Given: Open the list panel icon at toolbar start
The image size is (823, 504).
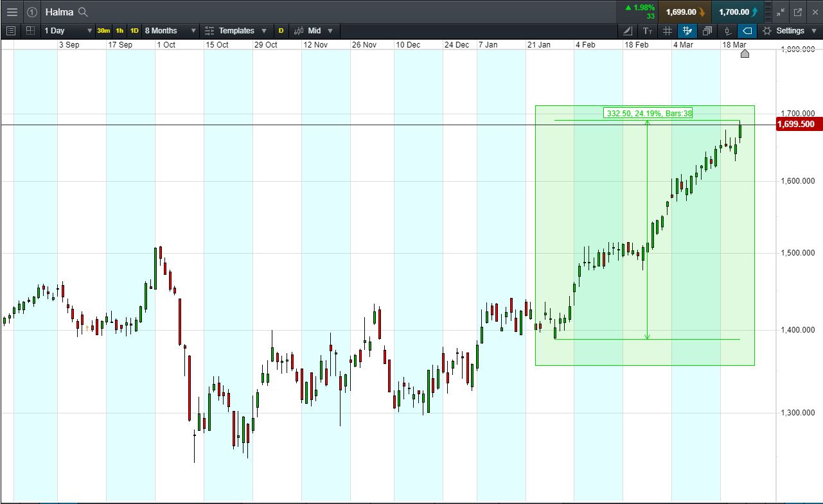Looking at the screenshot, I should coord(11,31).
